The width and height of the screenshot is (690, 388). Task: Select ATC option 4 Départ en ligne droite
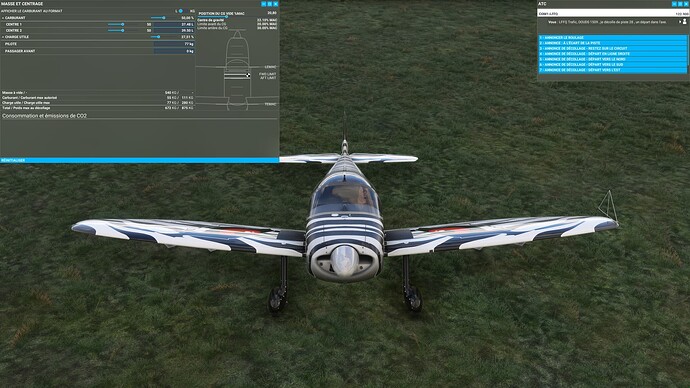coord(612,54)
